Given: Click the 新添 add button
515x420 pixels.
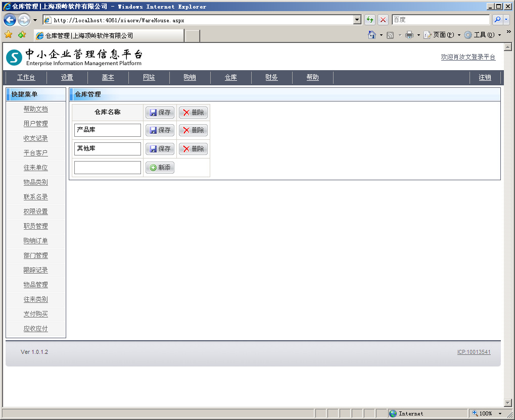Looking at the screenshot, I should [x=160, y=168].
